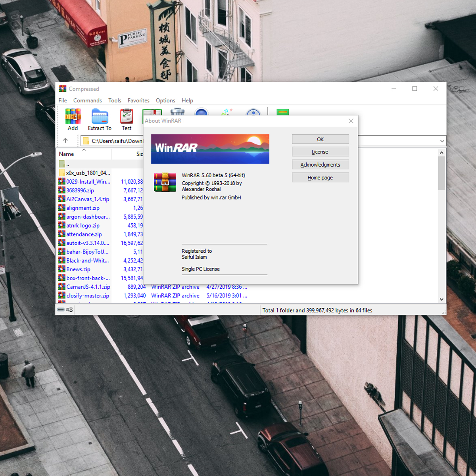Click the password key icon in status bar

click(x=70, y=310)
